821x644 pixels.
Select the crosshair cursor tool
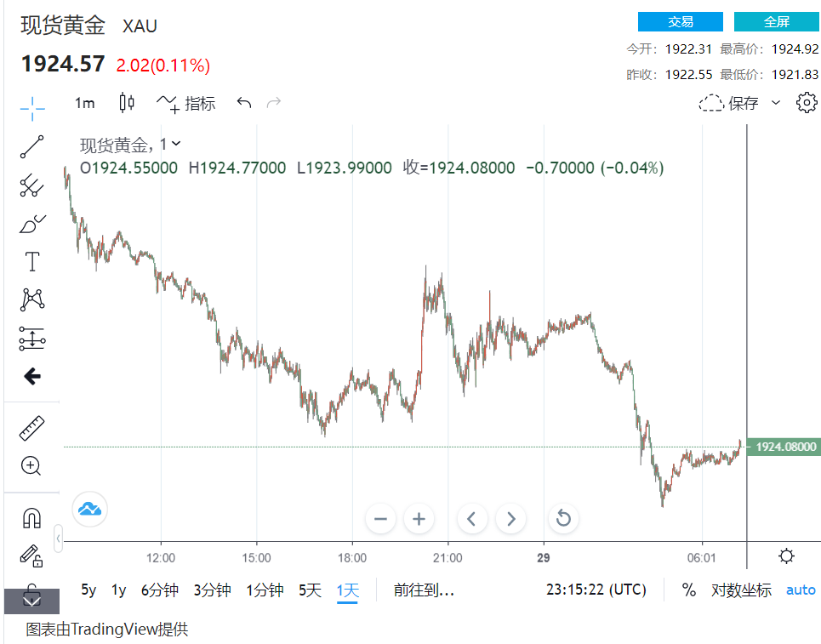pyautogui.click(x=32, y=107)
